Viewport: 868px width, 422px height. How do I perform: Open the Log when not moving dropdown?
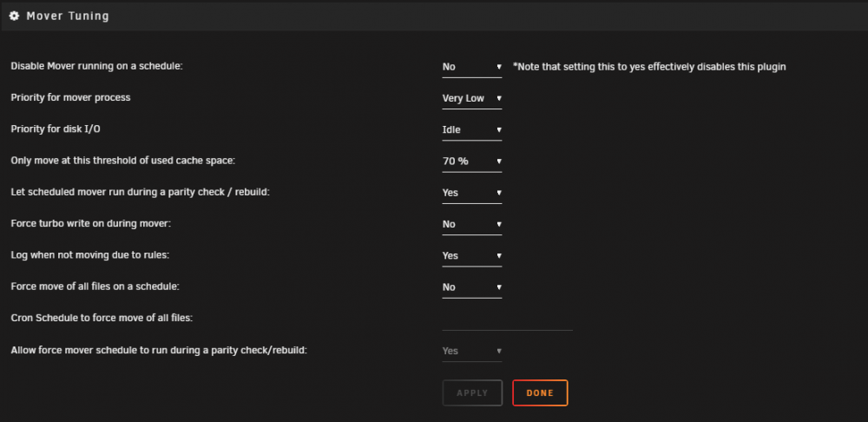471,256
